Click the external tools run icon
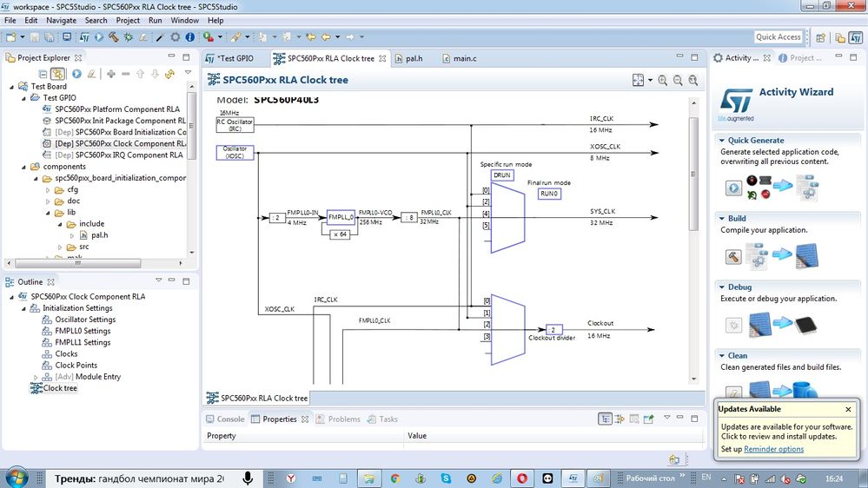The width and height of the screenshot is (868, 488). pos(209,37)
